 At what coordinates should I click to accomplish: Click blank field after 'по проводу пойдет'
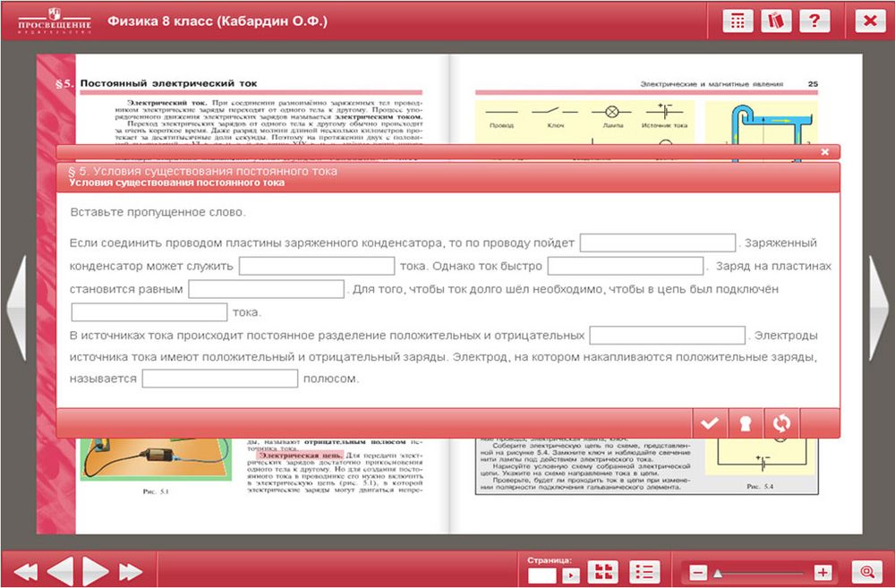coord(658,243)
